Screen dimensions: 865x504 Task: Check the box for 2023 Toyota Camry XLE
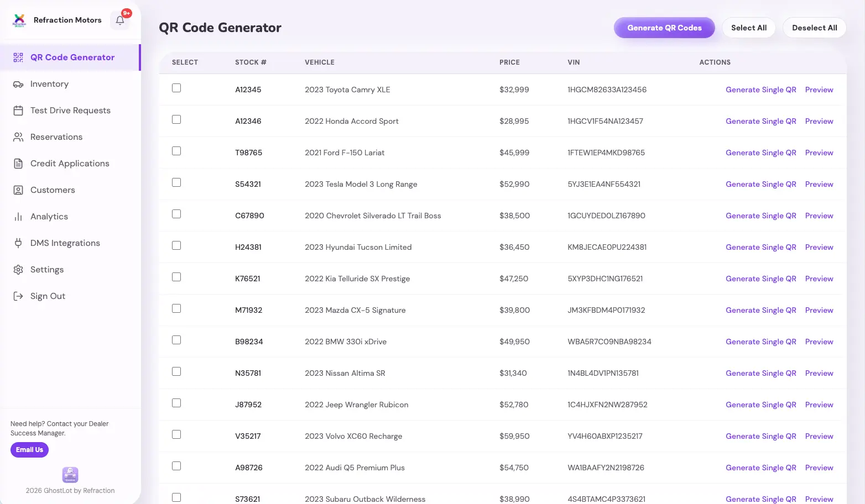tap(176, 88)
